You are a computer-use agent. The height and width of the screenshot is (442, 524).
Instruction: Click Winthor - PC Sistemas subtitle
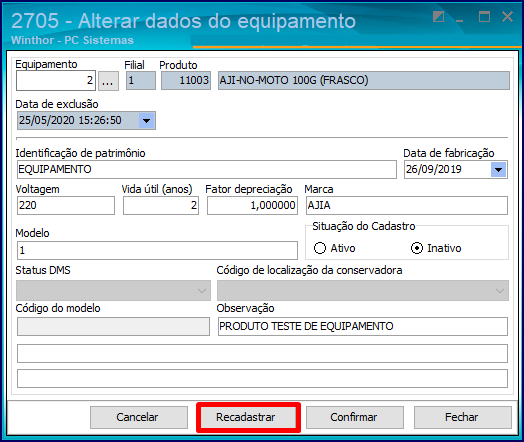pyautogui.click(x=72, y=40)
